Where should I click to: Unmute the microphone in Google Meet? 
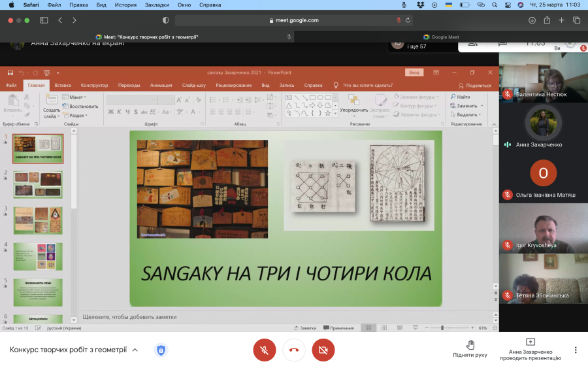(x=265, y=350)
